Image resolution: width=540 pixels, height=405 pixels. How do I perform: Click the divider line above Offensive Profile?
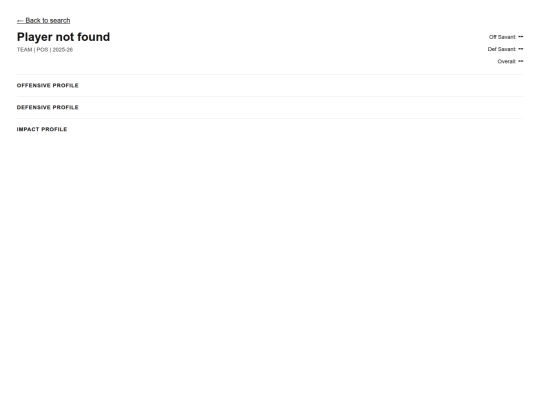pyautogui.click(x=270, y=74)
